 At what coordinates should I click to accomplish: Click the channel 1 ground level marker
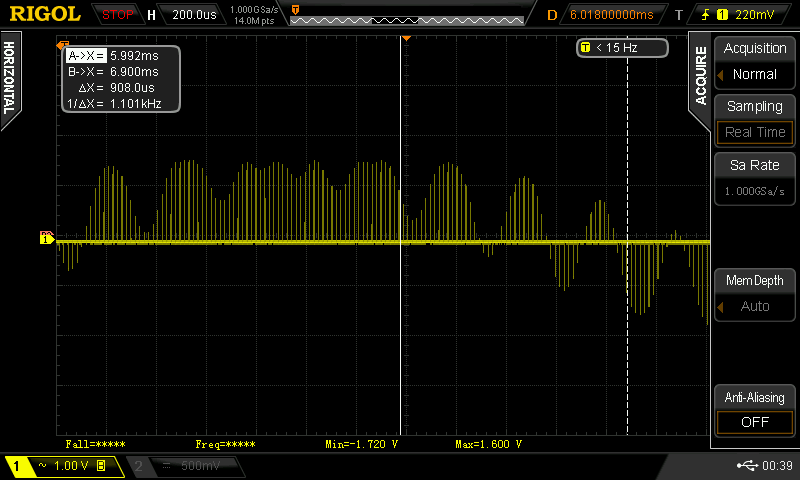click(x=46, y=238)
